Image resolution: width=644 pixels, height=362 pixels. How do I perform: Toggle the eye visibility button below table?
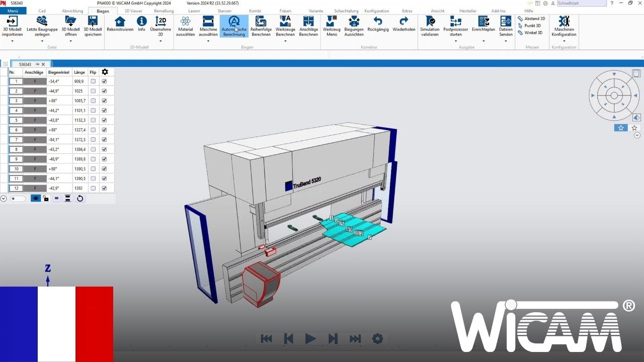point(36,199)
